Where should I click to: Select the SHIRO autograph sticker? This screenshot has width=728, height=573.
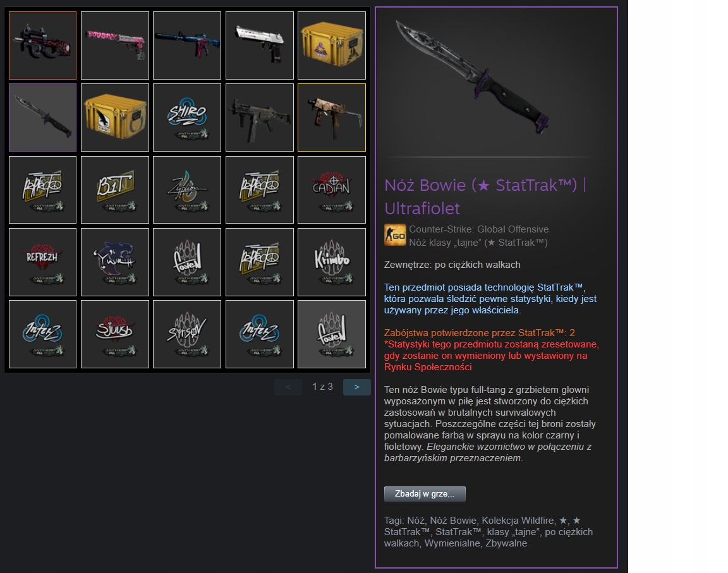tap(187, 118)
